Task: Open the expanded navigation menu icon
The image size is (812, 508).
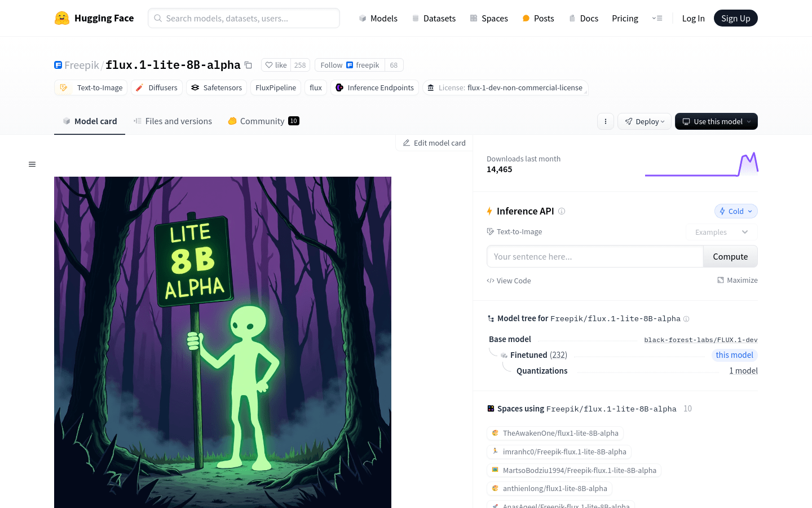Action: point(657,18)
